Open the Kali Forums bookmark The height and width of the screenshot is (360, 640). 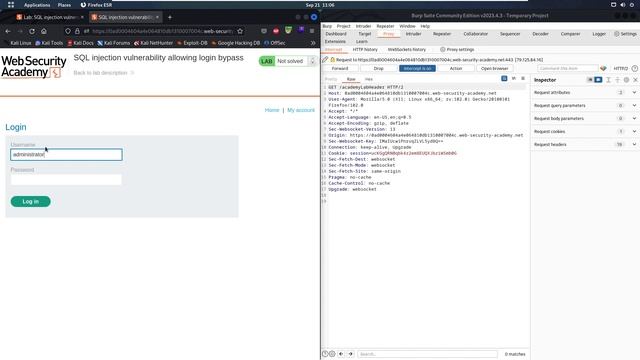(113, 43)
